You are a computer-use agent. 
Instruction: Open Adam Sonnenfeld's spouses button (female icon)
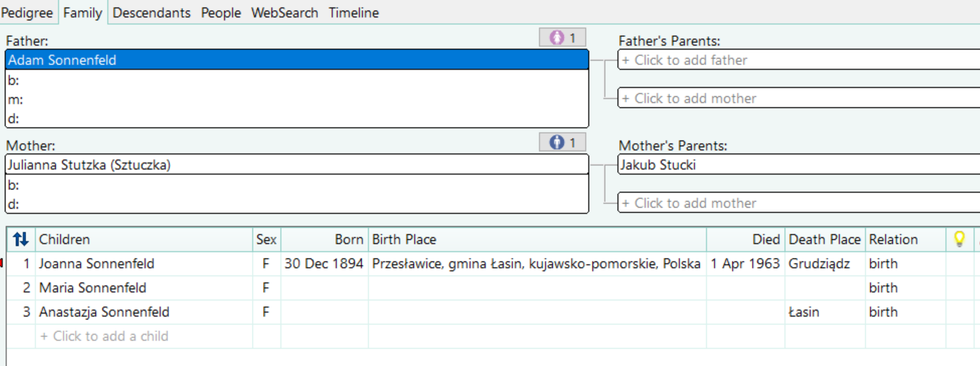(x=562, y=38)
